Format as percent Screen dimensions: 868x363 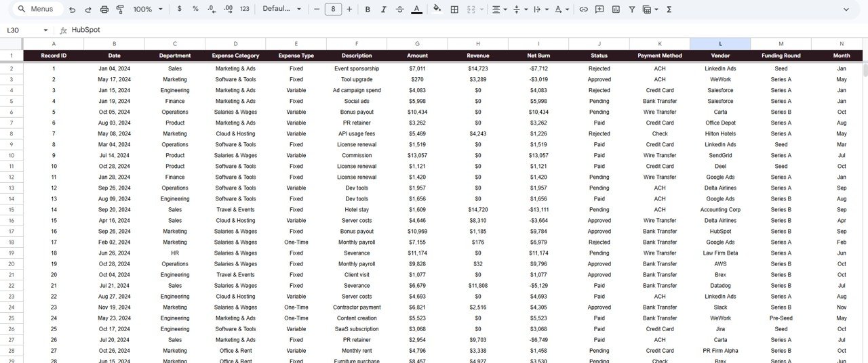(x=195, y=9)
